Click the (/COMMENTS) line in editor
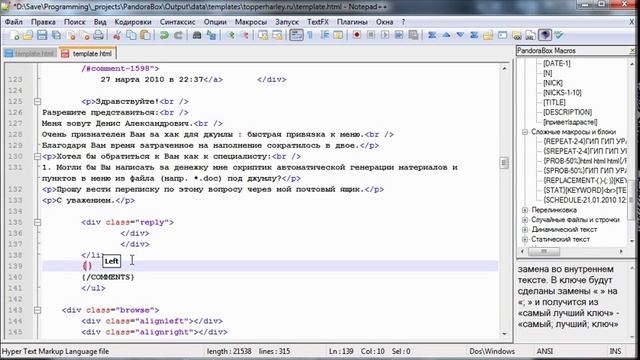This screenshot has height=360, width=640. click(108, 277)
